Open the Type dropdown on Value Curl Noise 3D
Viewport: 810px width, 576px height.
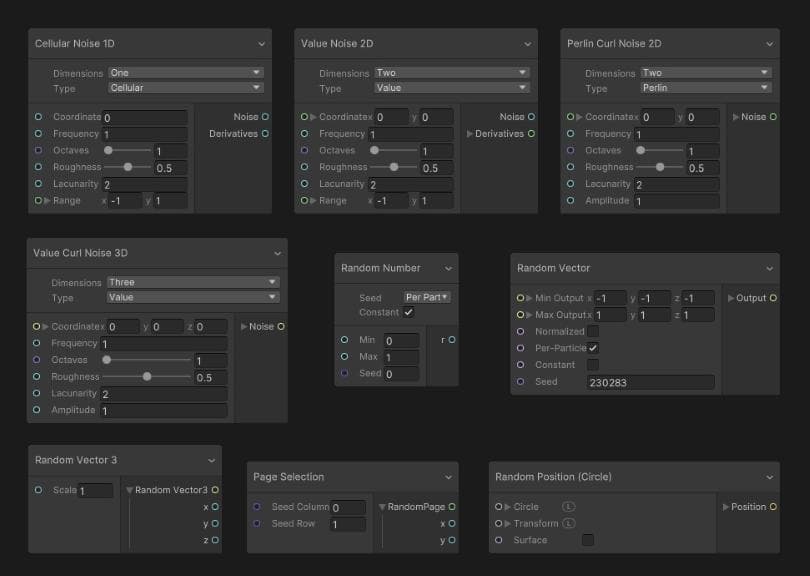(x=192, y=297)
